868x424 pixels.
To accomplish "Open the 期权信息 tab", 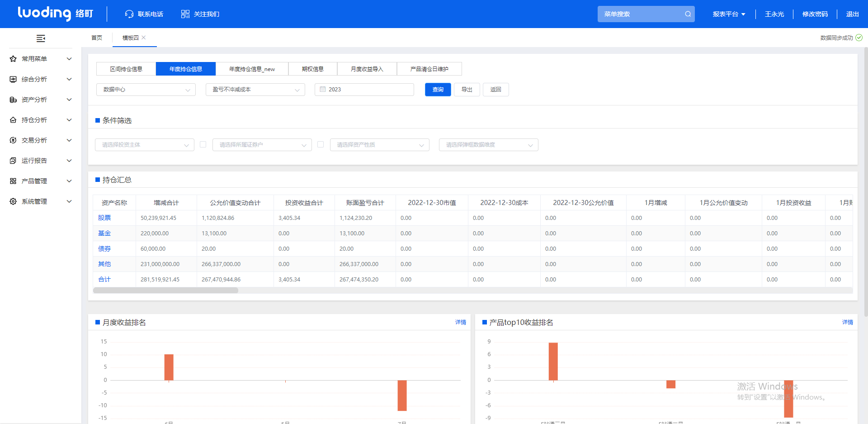I will 313,69.
